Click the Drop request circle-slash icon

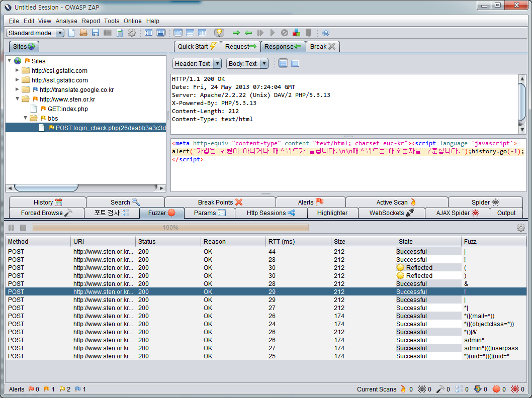284,33
